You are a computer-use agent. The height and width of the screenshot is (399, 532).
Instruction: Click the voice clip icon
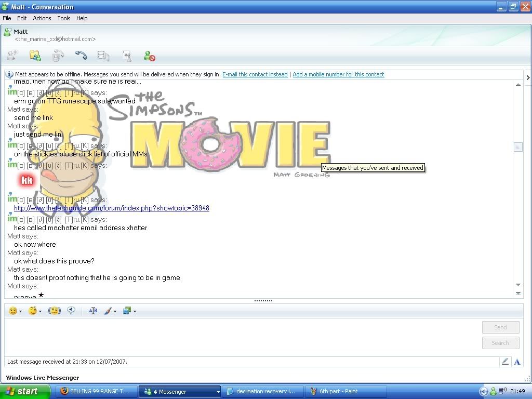click(x=71, y=311)
